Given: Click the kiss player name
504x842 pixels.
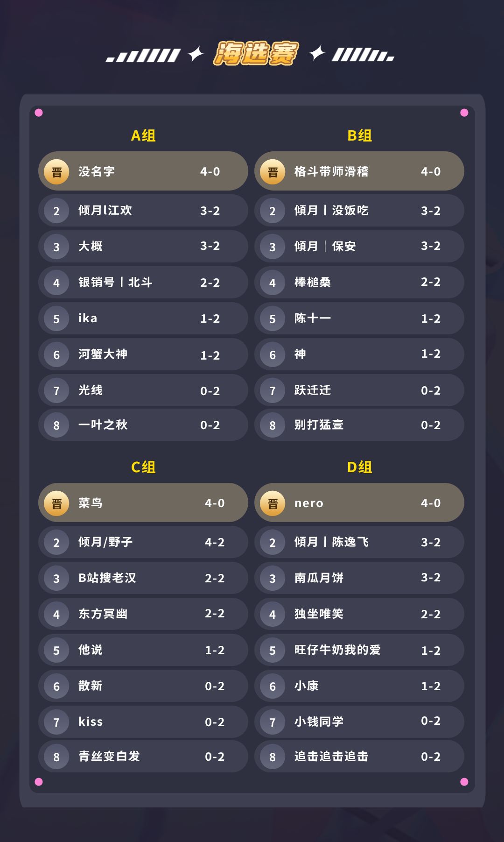Looking at the screenshot, I should coord(91,722).
